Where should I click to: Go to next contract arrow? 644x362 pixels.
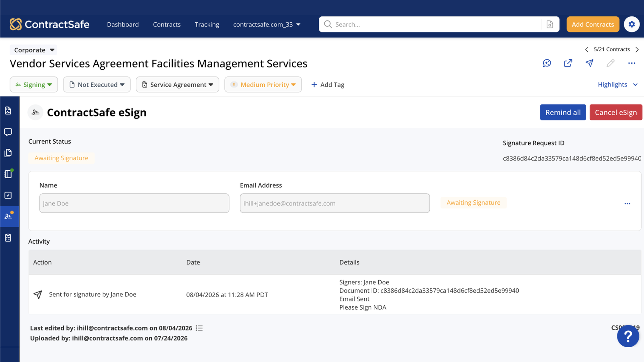637,50
